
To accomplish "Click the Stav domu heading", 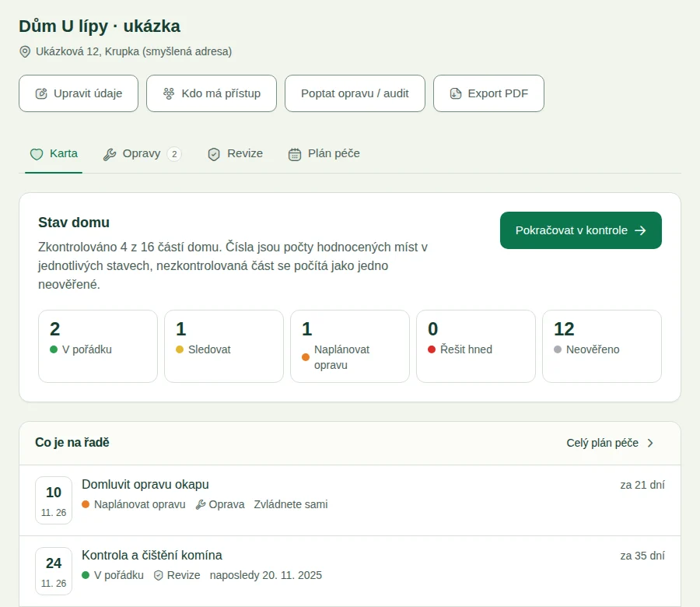I will coord(74,223).
